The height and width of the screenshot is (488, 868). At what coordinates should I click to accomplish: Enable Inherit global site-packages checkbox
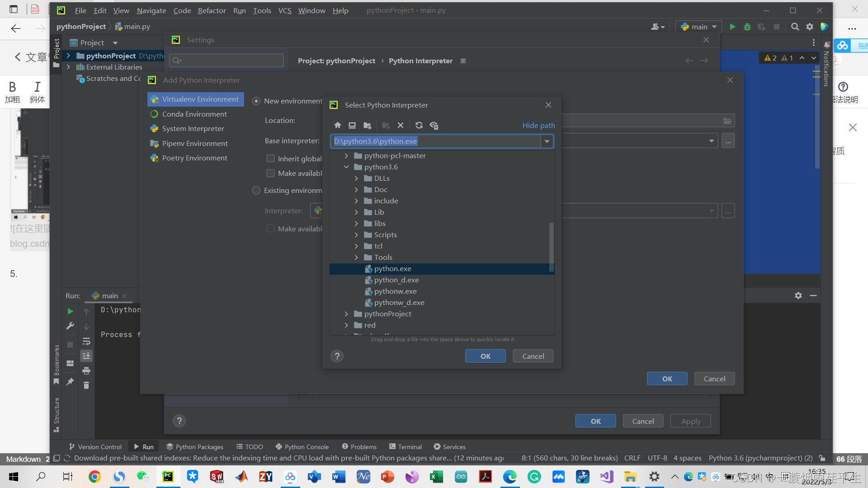pos(270,159)
